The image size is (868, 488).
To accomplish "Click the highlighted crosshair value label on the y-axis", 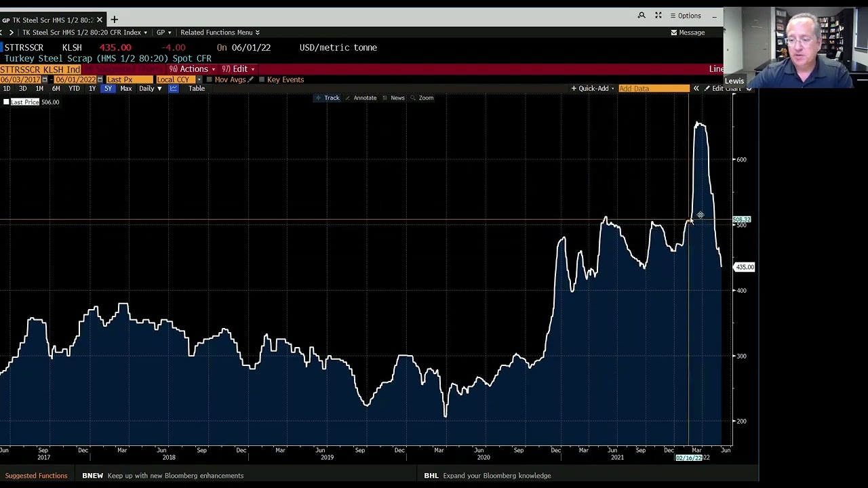I will 742,220.
